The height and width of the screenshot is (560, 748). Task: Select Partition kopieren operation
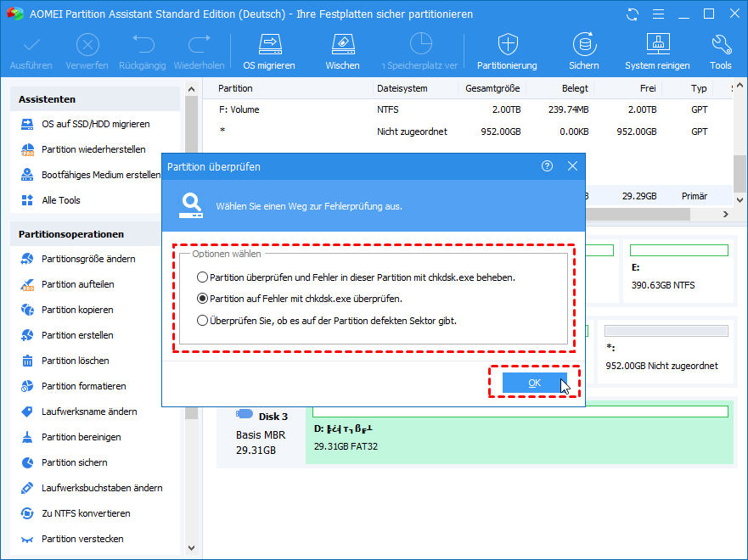pos(67,310)
